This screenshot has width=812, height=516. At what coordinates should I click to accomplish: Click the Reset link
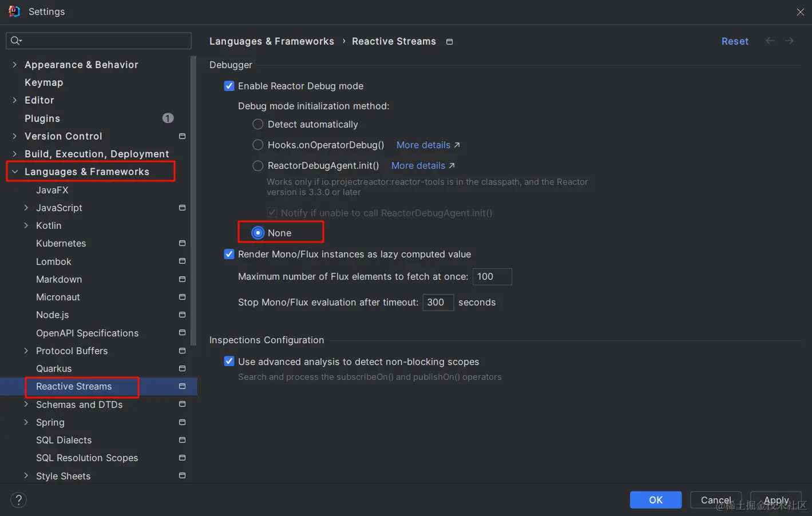click(x=735, y=41)
